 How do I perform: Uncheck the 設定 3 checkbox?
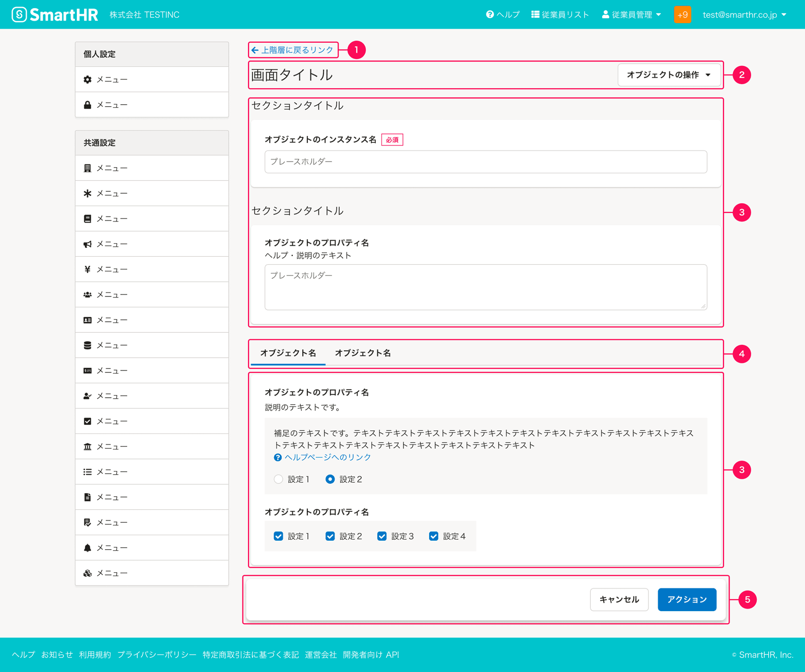click(382, 536)
